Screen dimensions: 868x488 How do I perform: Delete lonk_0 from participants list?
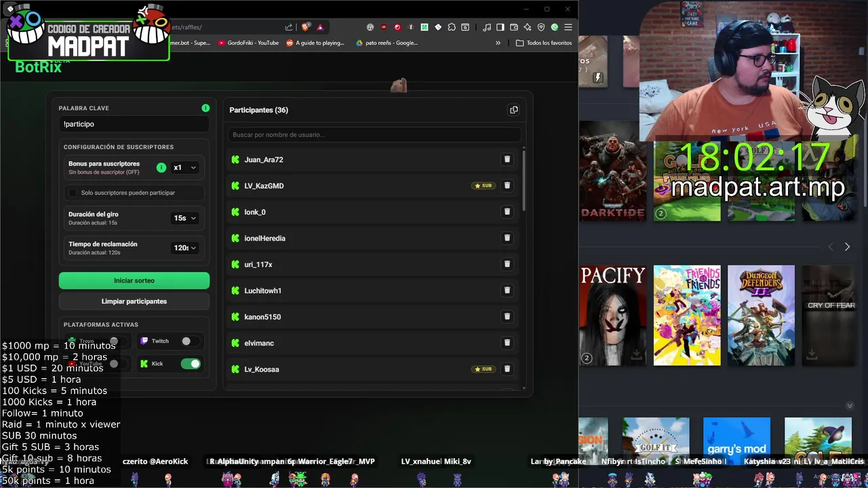[507, 211]
